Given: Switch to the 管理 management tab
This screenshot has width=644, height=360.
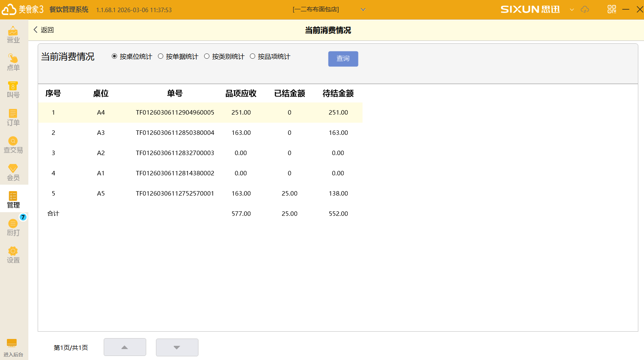Looking at the screenshot, I should coord(13,200).
